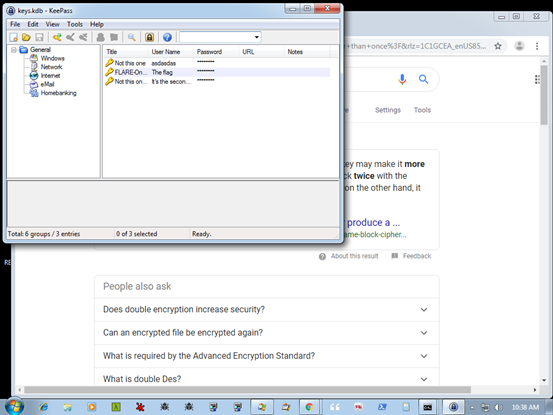Click the Notes column header
Screen dimensions: 553x415
307,52
